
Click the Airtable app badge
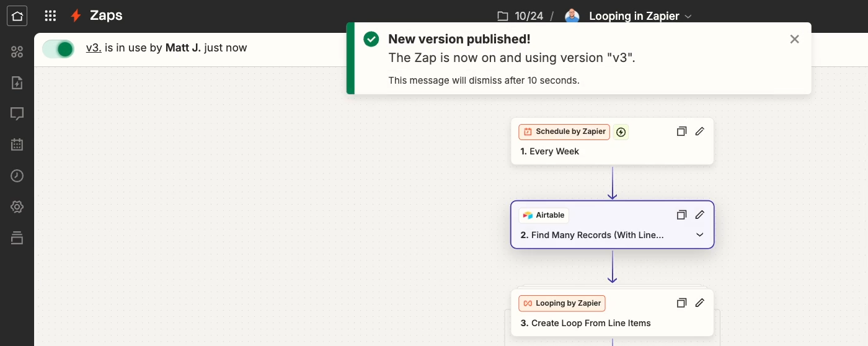coord(544,215)
